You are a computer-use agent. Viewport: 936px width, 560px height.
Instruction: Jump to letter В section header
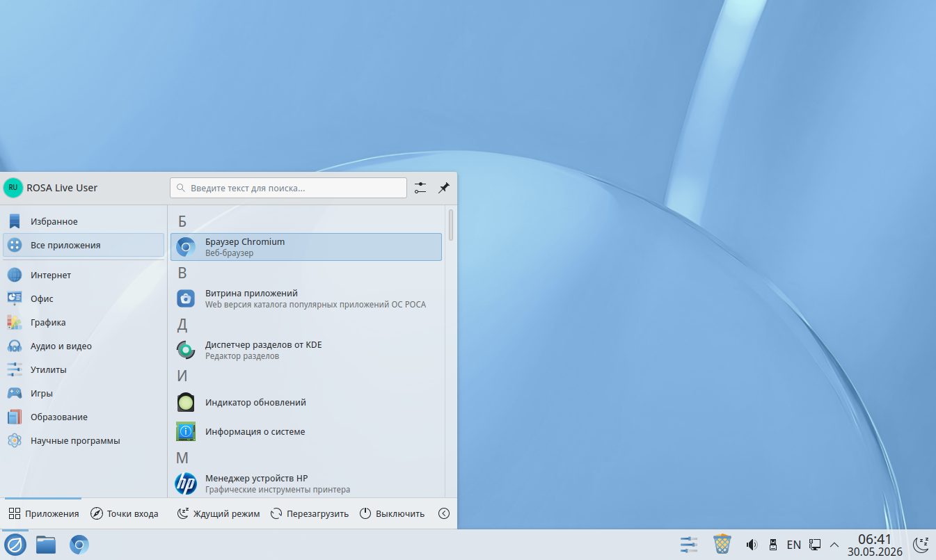point(182,273)
